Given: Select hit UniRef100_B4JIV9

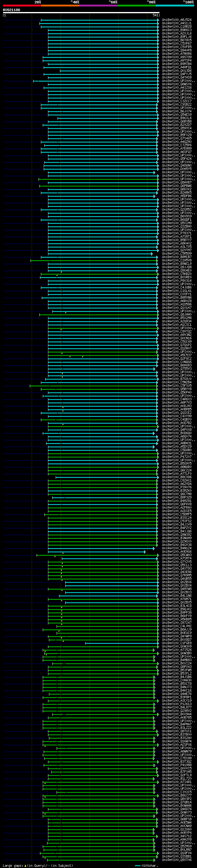Looking at the screenshot, I should pos(177,524).
